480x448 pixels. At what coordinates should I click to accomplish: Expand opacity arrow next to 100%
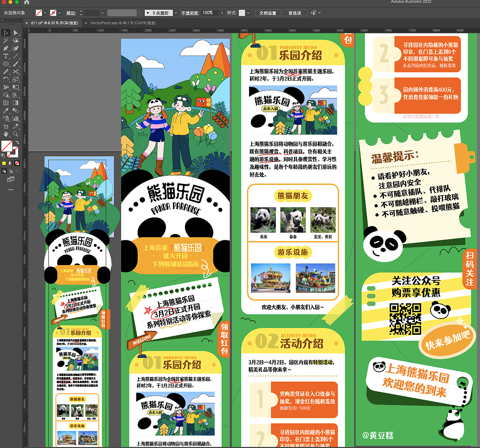pos(222,13)
